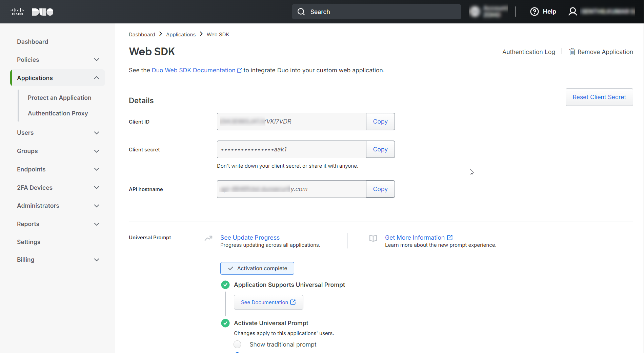Go to Settings in the sidebar
This screenshot has height=353, width=644.
point(28,242)
